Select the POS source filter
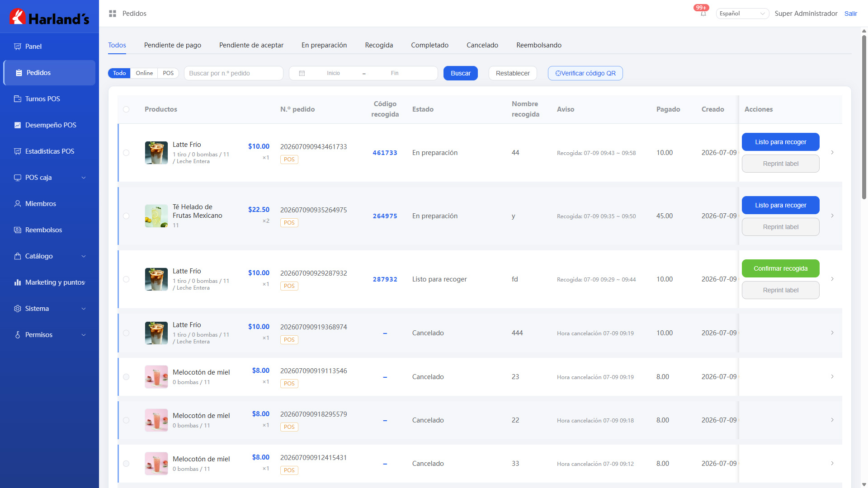 tap(168, 73)
